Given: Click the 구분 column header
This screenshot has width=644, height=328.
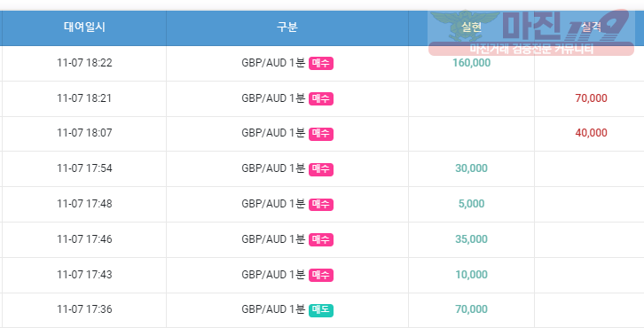Looking at the screenshot, I should tap(287, 27).
